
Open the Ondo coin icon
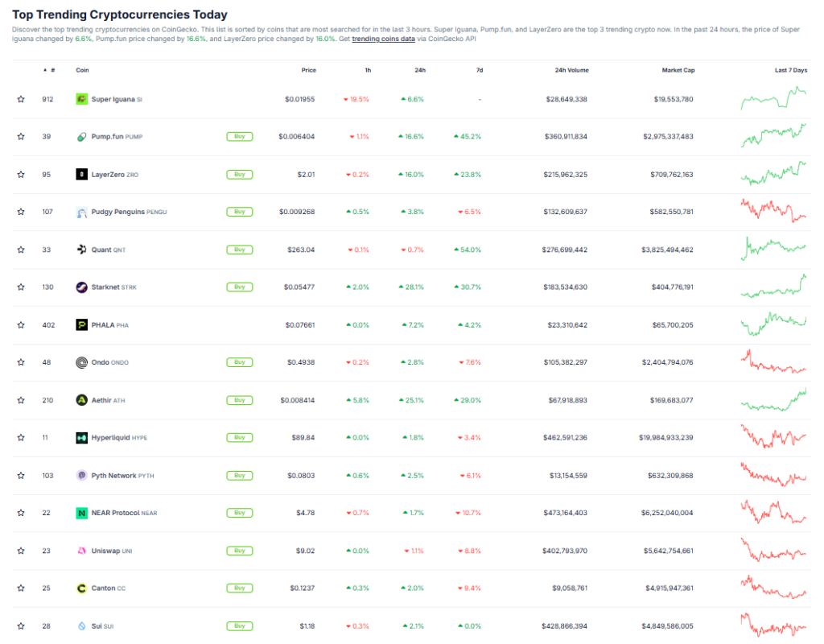coord(81,362)
